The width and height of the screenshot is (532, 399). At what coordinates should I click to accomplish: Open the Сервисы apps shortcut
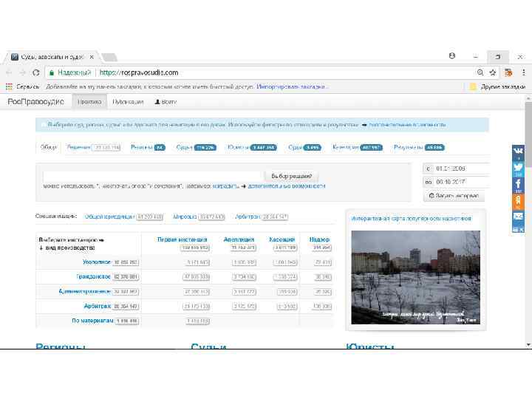[22, 87]
